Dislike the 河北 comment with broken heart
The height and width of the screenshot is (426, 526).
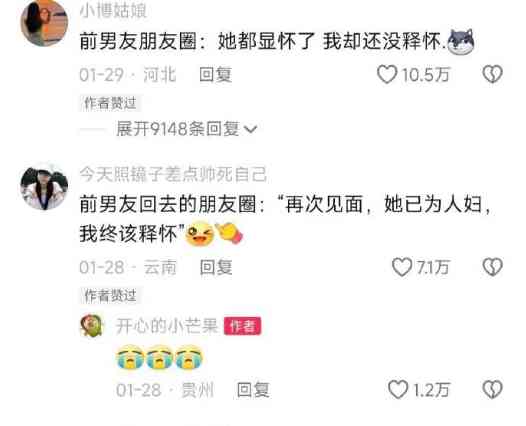tap(492, 74)
